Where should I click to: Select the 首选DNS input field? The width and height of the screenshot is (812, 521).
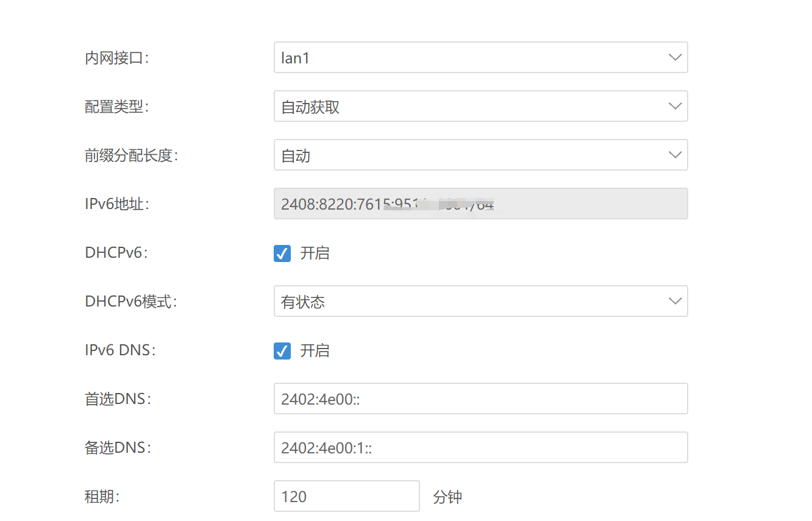tap(481, 398)
